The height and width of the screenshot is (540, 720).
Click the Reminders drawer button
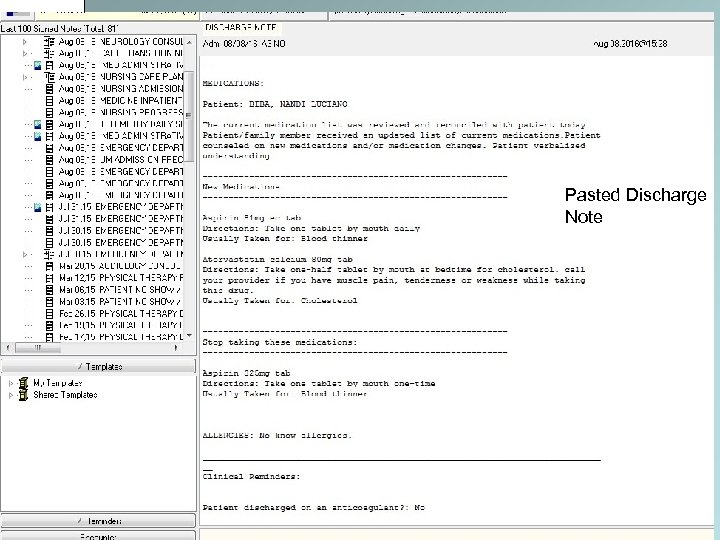[x=98, y=521]
